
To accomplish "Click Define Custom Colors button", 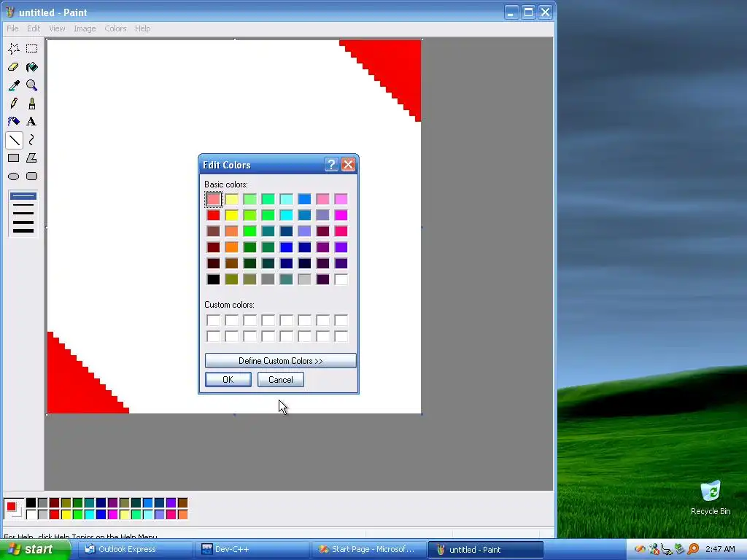I will click(x=281, y=360).
